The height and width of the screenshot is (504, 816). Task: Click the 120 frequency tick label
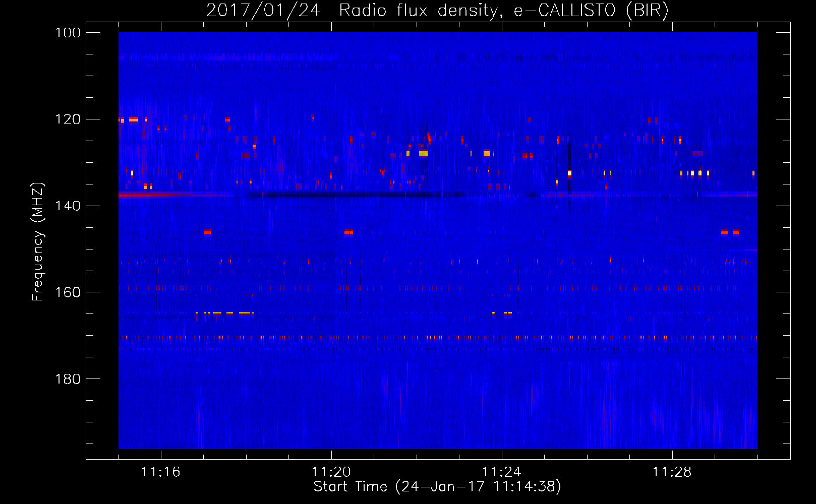(x=68, y=119)
